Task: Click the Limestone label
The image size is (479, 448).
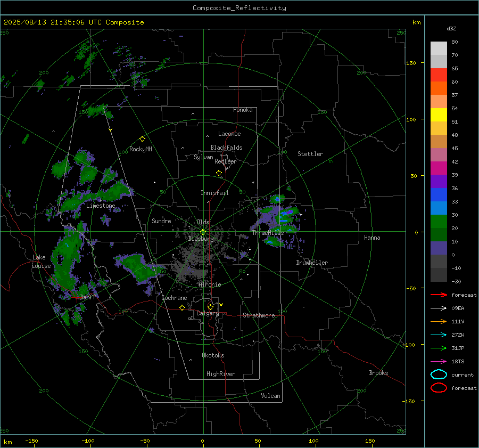Action: pyautogui.click(x=101, y=206)
